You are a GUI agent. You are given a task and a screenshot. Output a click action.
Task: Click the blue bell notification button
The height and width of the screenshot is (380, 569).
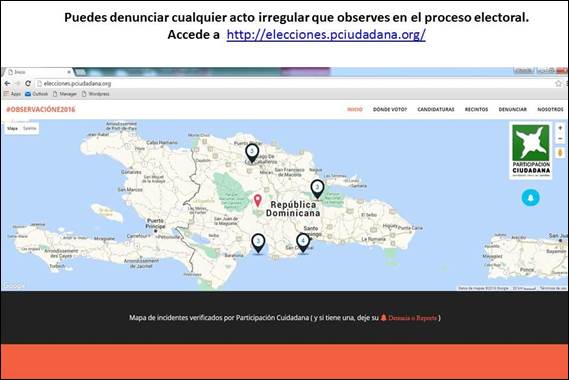pyautogui.click(x=531, y=197)
